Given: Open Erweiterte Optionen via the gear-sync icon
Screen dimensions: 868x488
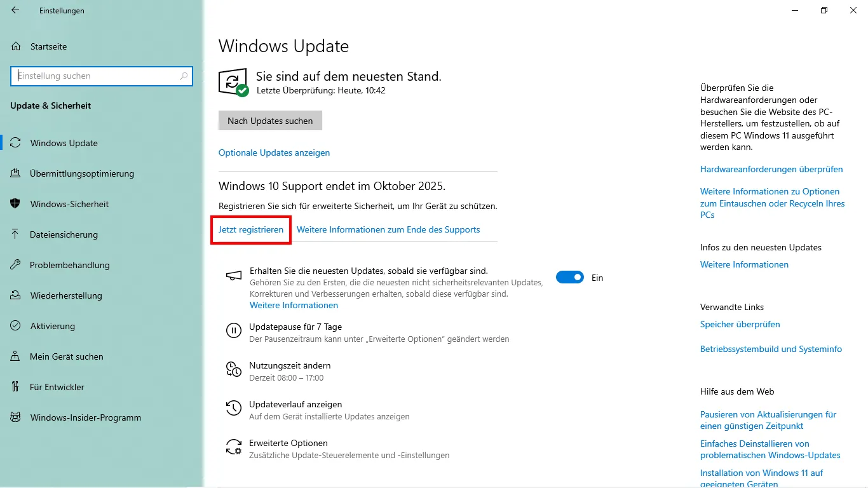Looking at the screenshot, I should coord(234,447).
